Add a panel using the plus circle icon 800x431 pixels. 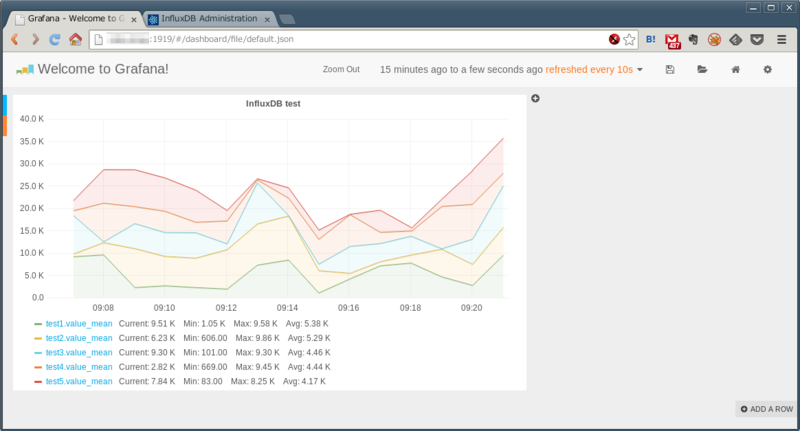pos(535,98)
